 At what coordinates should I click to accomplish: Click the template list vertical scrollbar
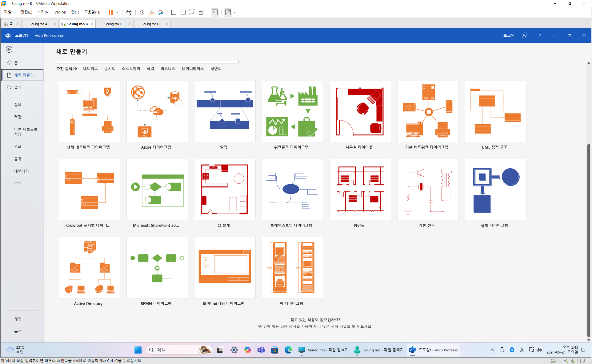click(589, 241)
